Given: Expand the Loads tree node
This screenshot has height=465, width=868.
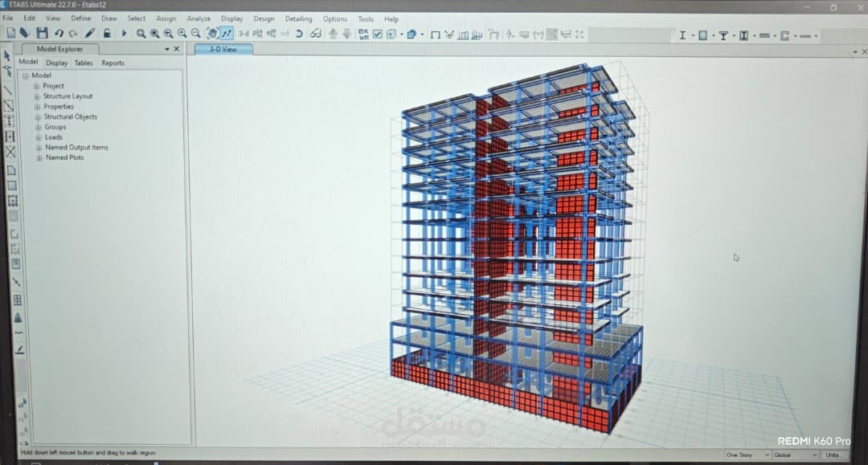Looking at the screenshot, I should 39,137.
